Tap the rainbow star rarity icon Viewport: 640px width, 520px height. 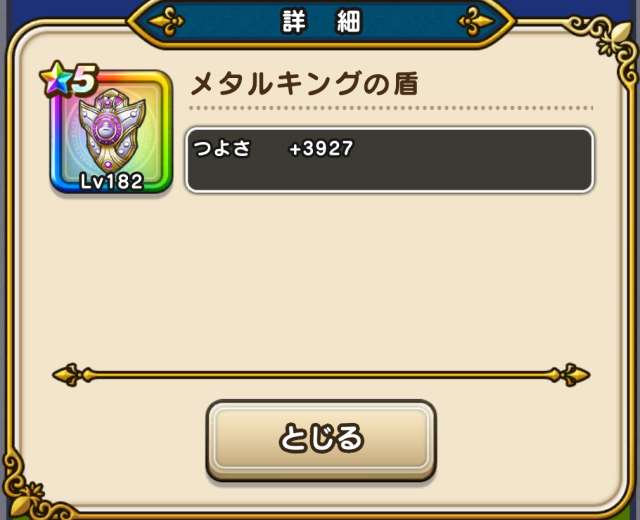(x=55, y=79)
